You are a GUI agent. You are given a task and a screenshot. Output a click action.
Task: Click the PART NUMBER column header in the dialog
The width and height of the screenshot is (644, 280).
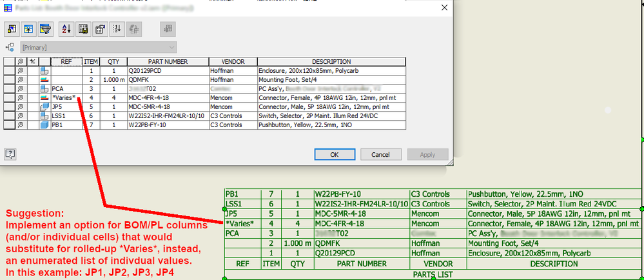(x=168, y=62)
